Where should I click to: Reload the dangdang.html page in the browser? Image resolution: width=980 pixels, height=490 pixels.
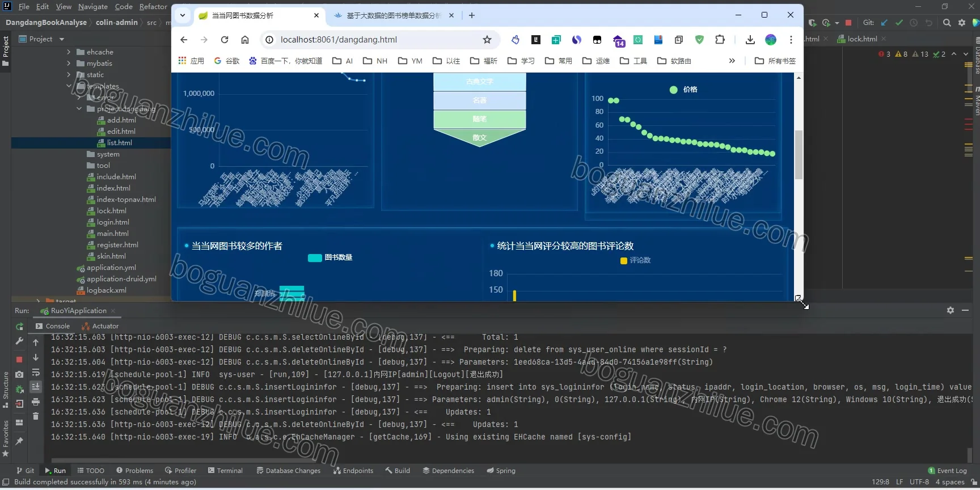point(225,40)
